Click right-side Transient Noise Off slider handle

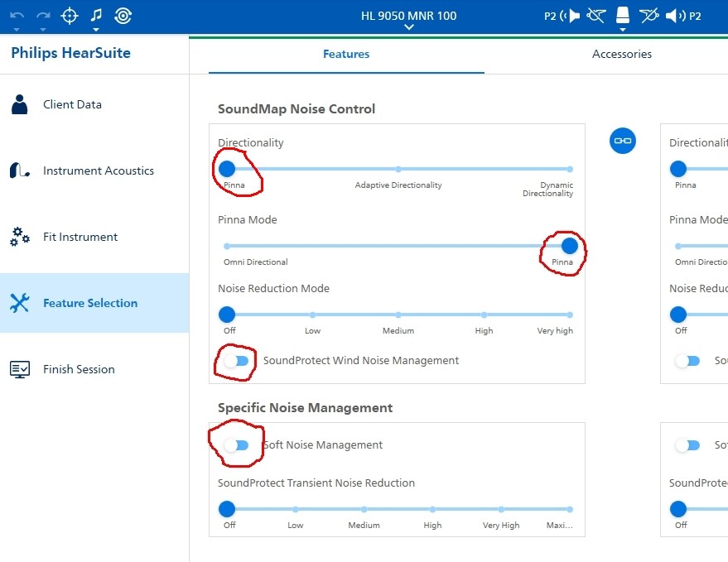click(677, 509)
